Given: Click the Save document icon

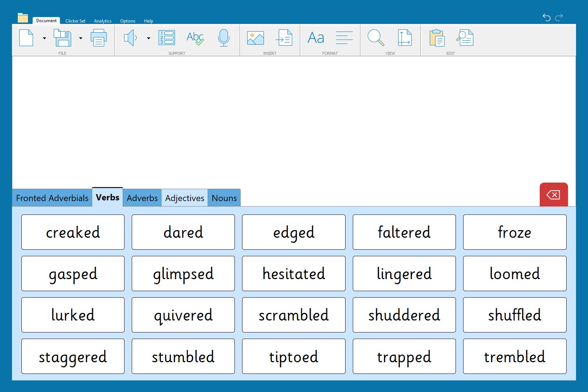Looking at the screenshot, I should coord(62,38).
